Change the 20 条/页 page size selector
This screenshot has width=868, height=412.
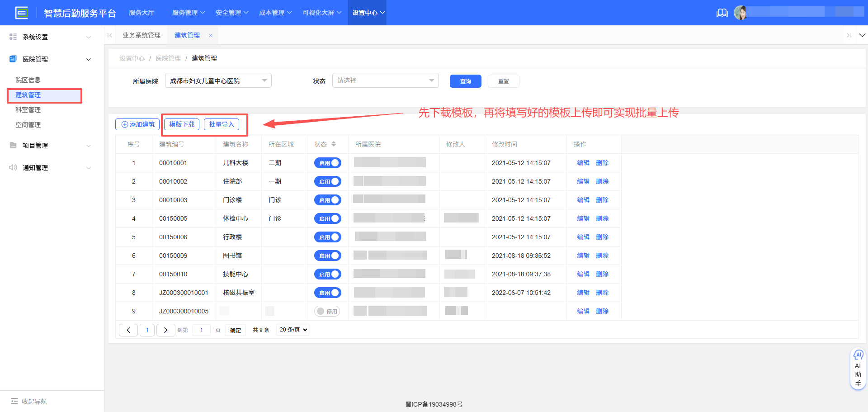click(x=293, y=330)
